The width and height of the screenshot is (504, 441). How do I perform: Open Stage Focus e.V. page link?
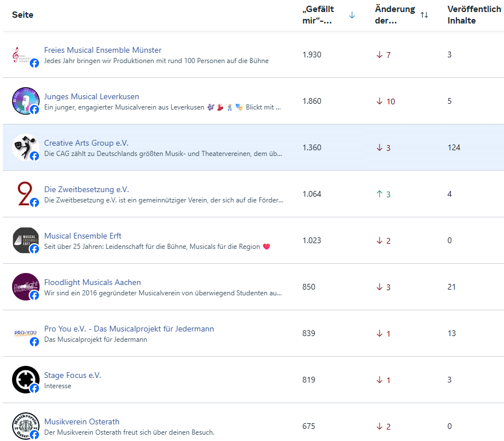(x=72, y=375)
